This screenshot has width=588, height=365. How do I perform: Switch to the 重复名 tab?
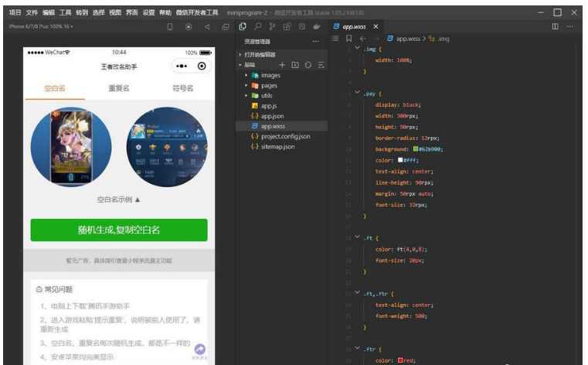(119, 88)
